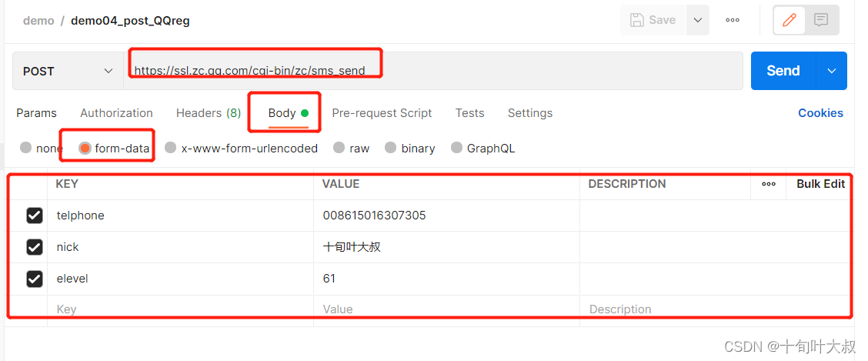Click the demo04_post_QQreg request name
Image resolution: width=868 pixels, height=361 pixels.
pyautogui.click(x=130, y=21)
